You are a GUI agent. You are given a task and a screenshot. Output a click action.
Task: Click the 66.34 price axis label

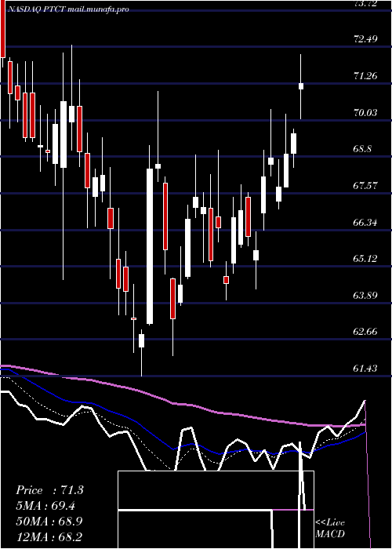coord(365,222)
